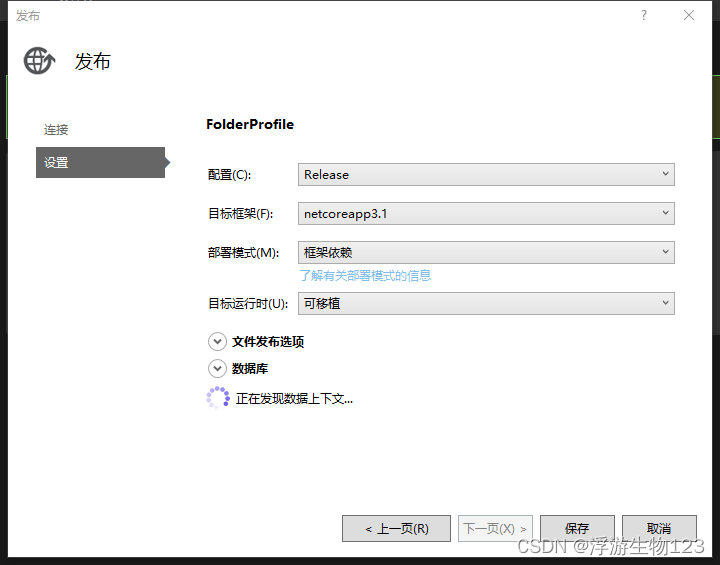Expand the 数据库 section

(x=217, y=368)
